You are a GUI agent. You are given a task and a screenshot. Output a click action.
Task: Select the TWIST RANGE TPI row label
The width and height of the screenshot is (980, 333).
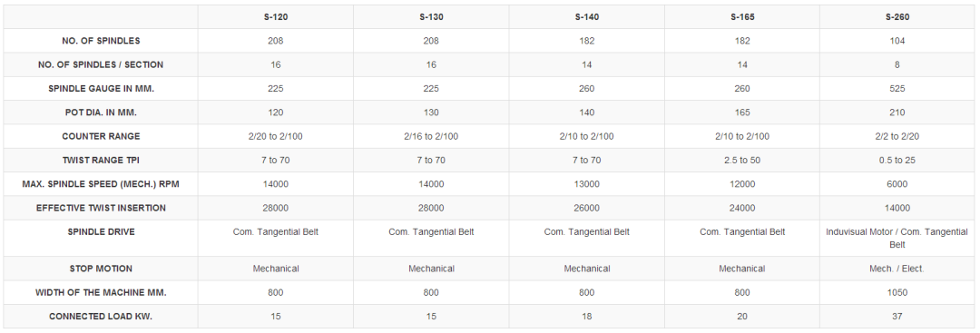coord(102,160)
